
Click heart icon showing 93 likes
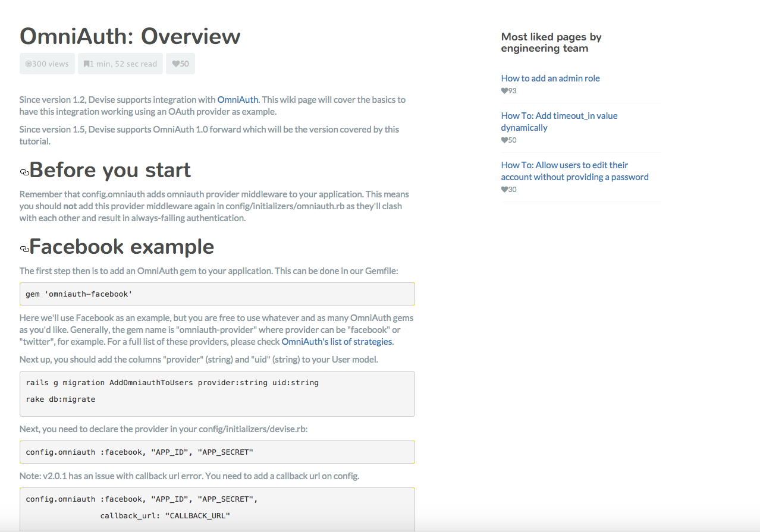pyautogui.click(x=504, y=91)
